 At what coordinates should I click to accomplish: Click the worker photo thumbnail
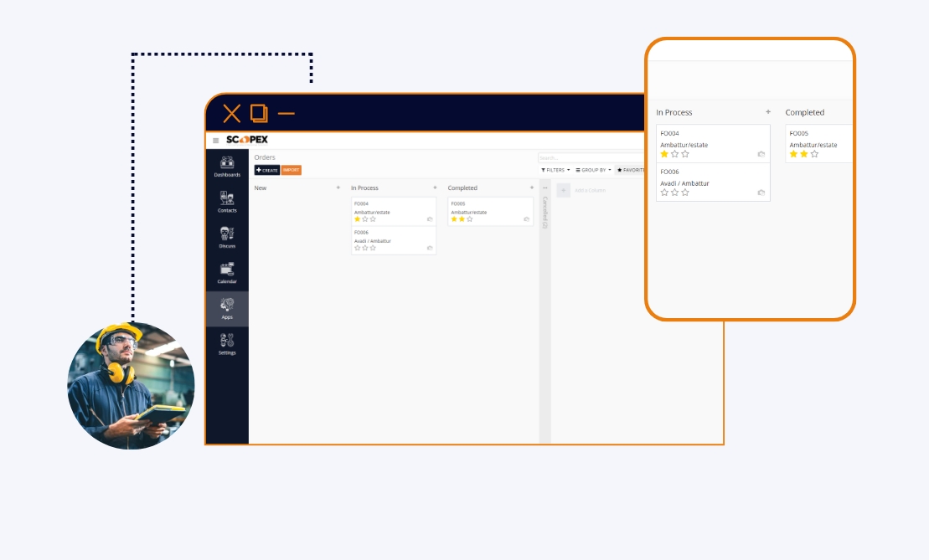point(131,385)
